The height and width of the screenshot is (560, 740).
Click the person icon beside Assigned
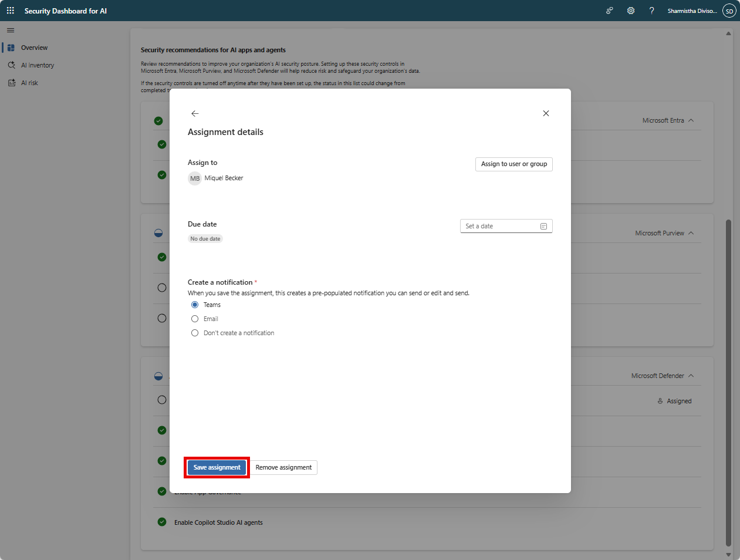coord(660,401)
